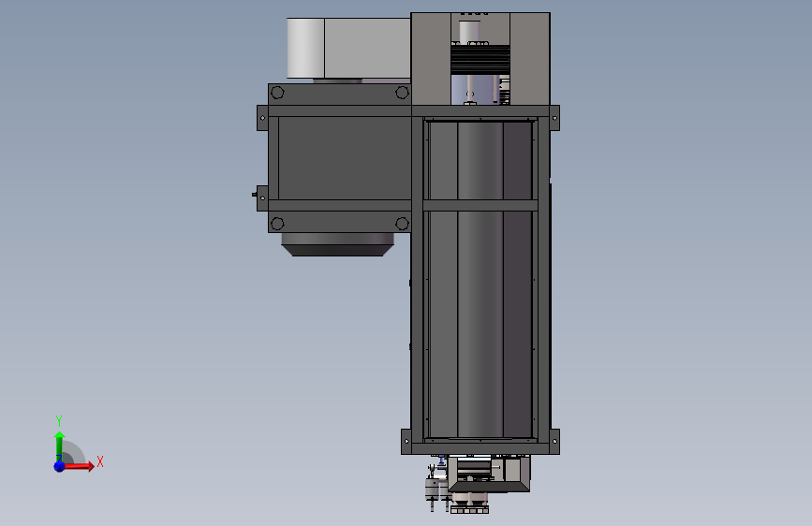This screenshot has height=526, width=812.
Task: Select the long vertical cylinder inside the frame
Action: (480, 280)
